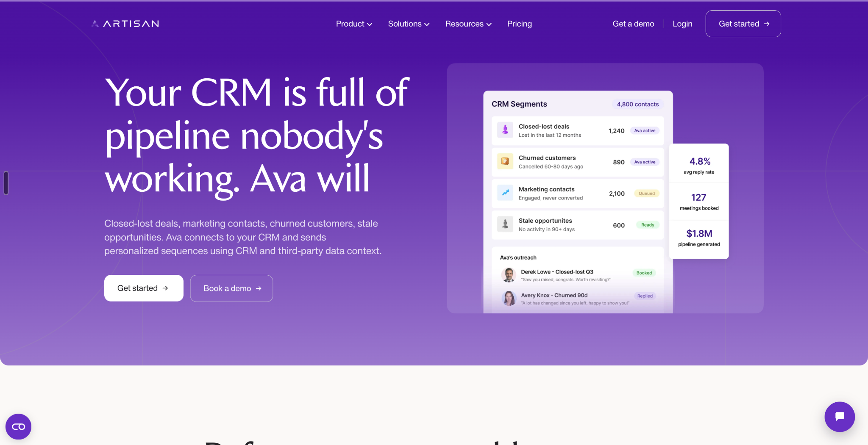
Task: Click the Artisan logo
Action: click(125, 24)
